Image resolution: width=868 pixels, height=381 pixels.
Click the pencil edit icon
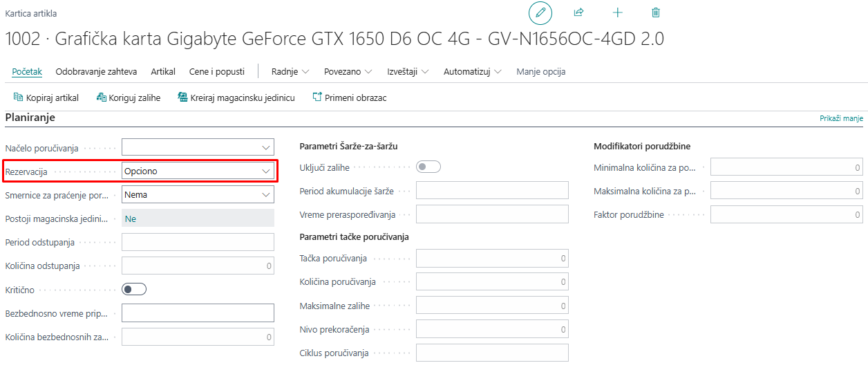point(540,12)
